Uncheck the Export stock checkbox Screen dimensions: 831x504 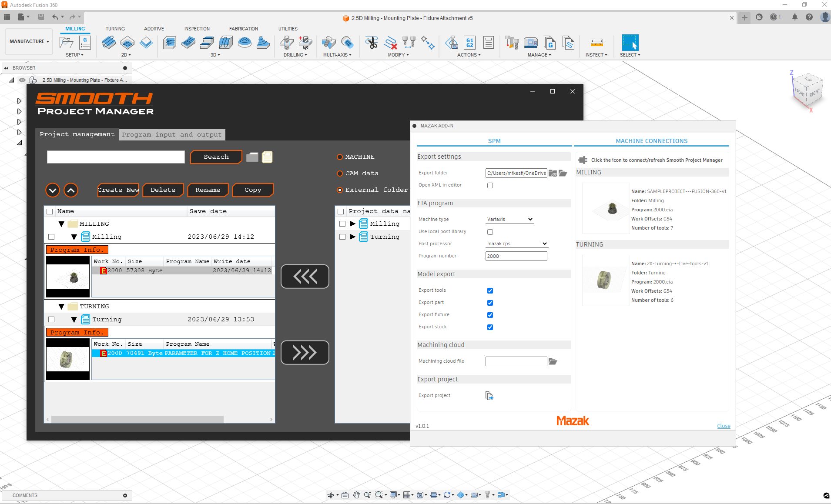pos(490,327)
